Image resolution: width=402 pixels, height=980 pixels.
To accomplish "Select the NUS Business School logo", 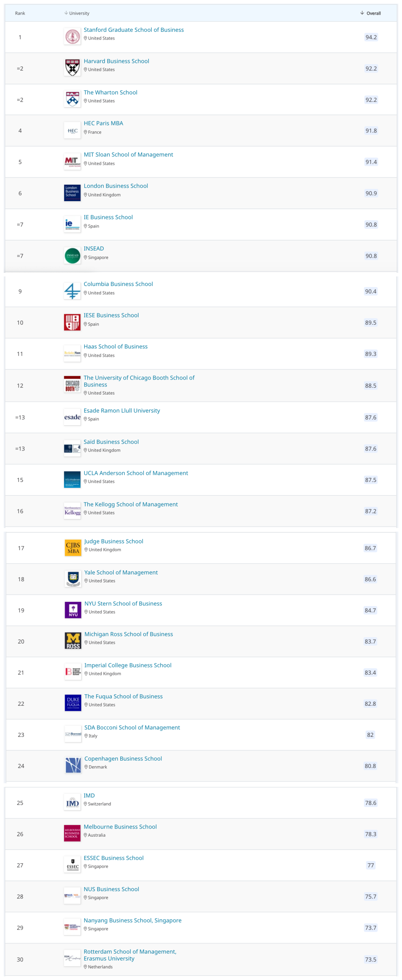I will tap(72, 896).
